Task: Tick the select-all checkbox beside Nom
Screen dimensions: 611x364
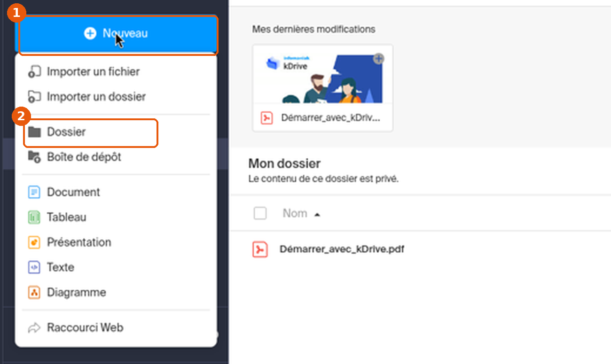Action: (260, 213)
